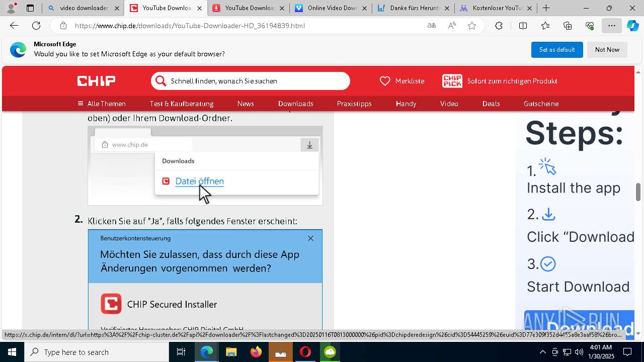644x362 pixels.
Task: Toggle split screen icon
Action: click(x=523, y=26)
